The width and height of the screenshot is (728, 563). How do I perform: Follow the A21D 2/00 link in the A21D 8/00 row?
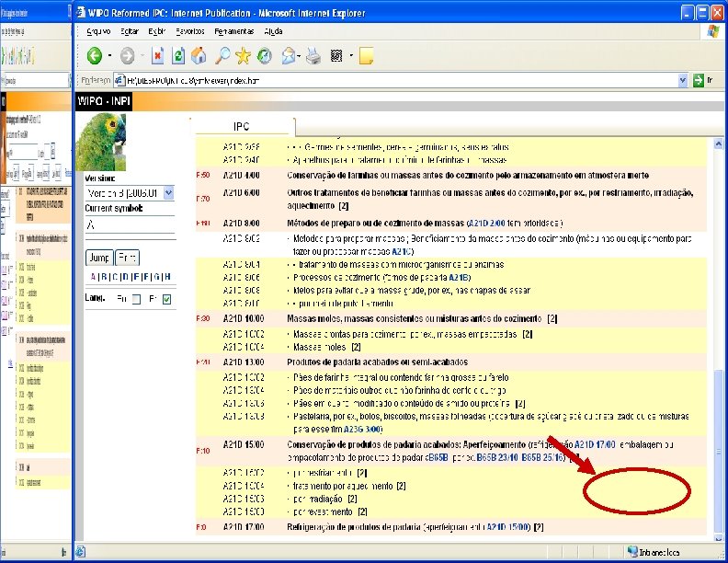click(x=487, y=224)
